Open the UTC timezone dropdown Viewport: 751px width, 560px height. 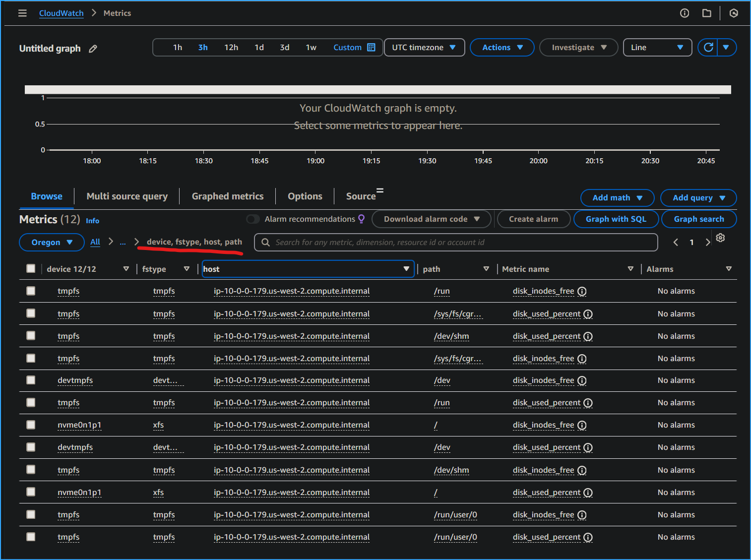coord(424,47)
